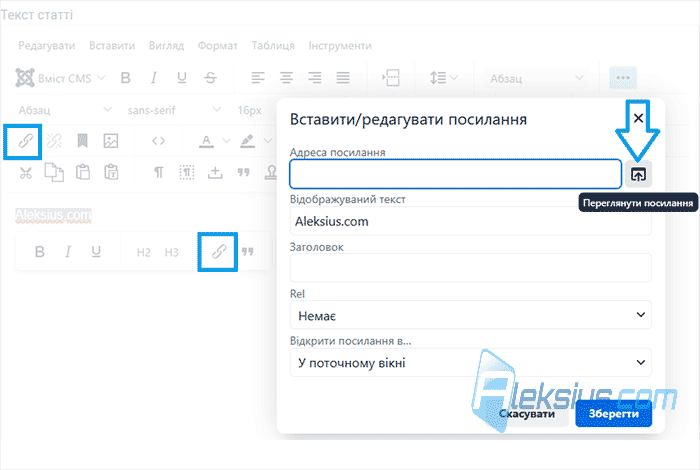Click the three-dots more toolbar button

(x=623, y=78)
